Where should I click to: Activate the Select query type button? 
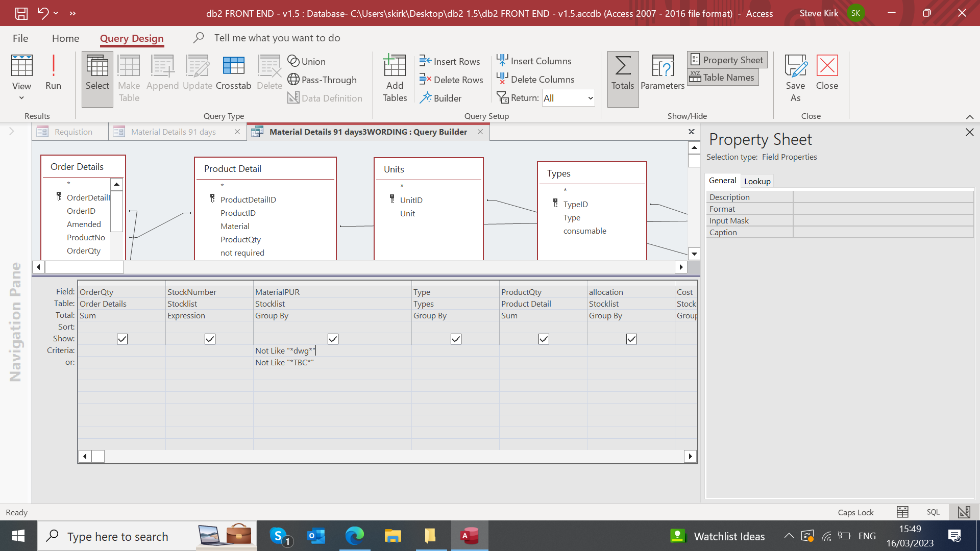97,79
